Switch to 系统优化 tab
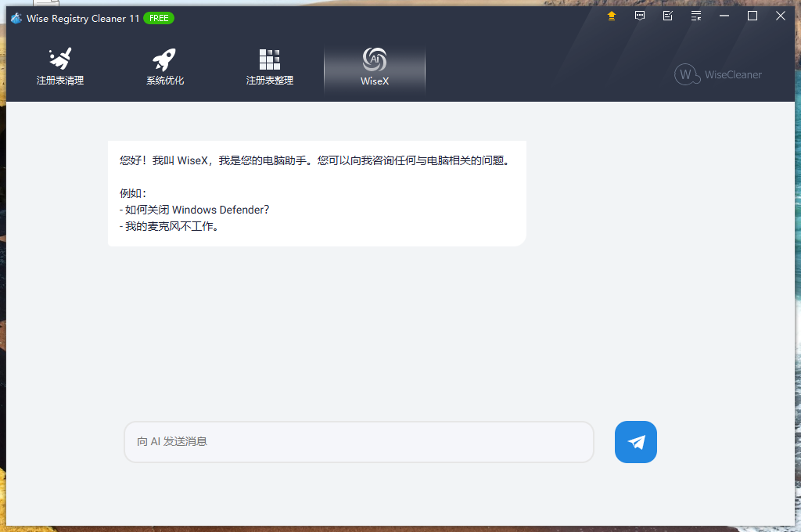This screenshot has height=532, width=801. (164, 66)
